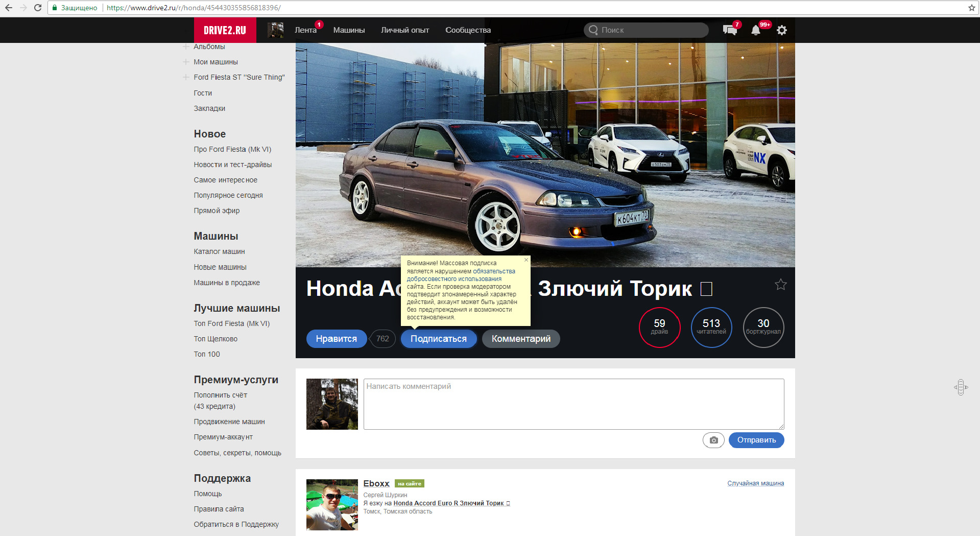Open the Гости sidebar link
The image size is (980, 536).
click(203, 93)
